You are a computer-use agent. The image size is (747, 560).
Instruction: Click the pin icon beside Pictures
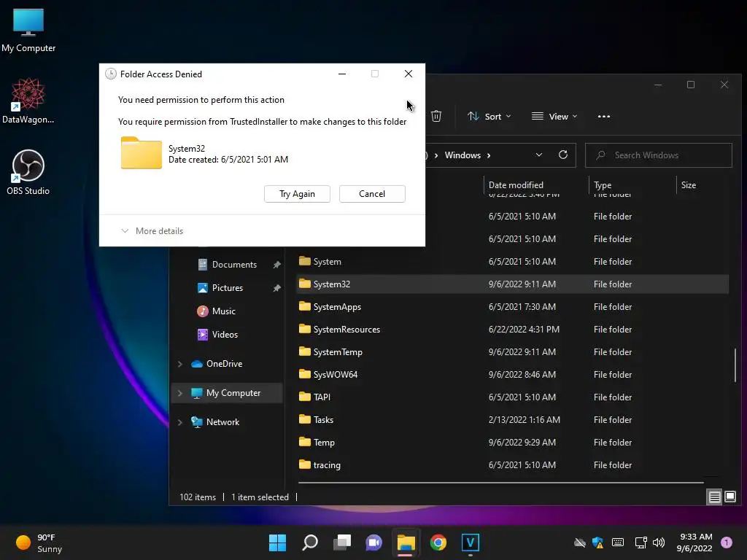click(x=276, y=288)
